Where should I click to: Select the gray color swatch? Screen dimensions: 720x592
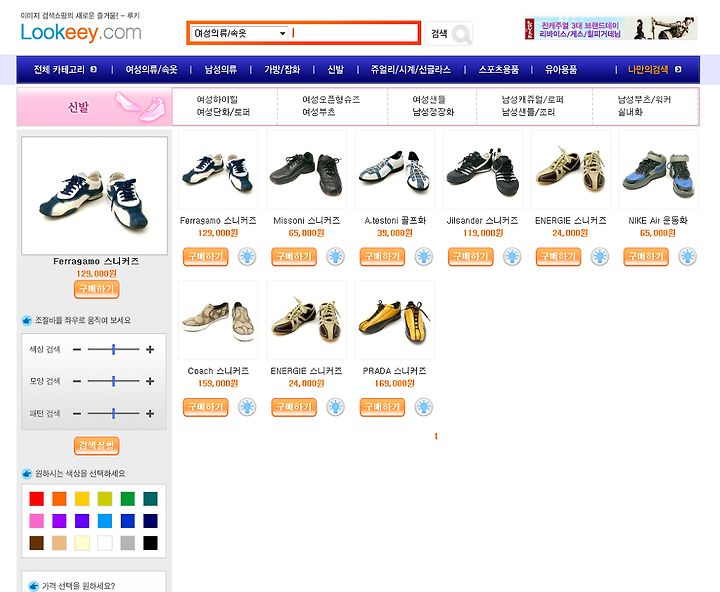tap(128, 543)
